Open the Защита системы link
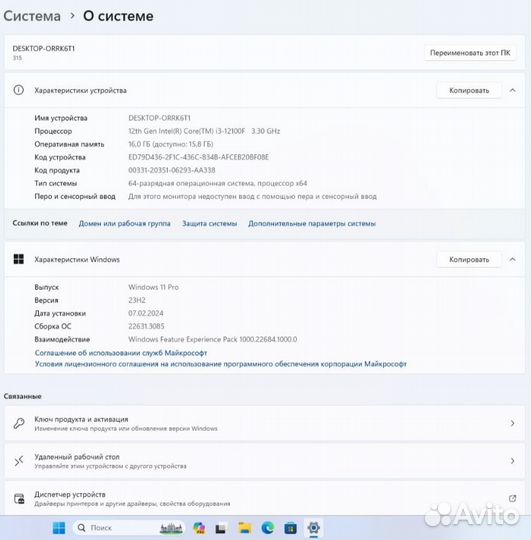This screenshot has width=531, height=540. (209, 224)
